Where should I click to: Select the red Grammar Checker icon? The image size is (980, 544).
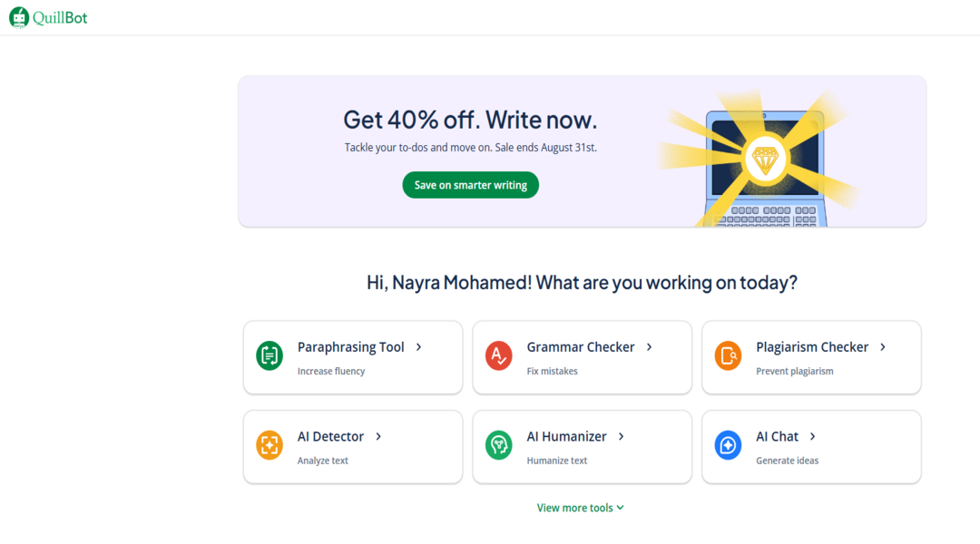pyautogui.click(x=499, y=355)
